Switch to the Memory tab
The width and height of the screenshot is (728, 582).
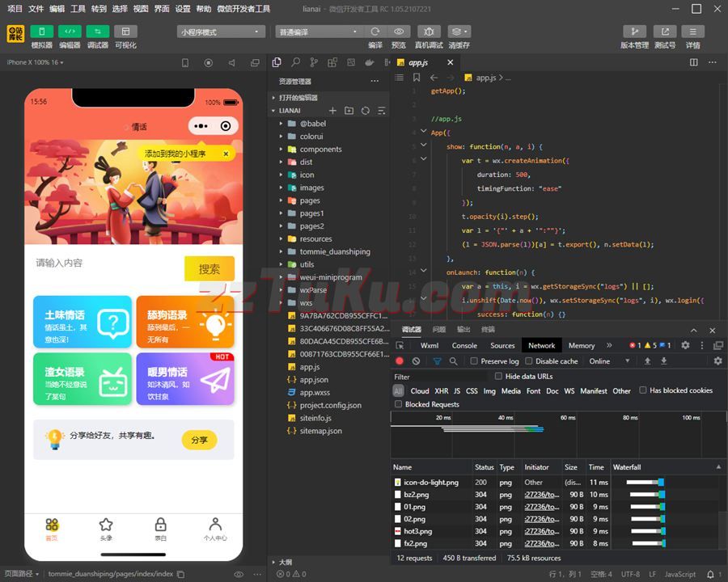[x=582, y=345]
